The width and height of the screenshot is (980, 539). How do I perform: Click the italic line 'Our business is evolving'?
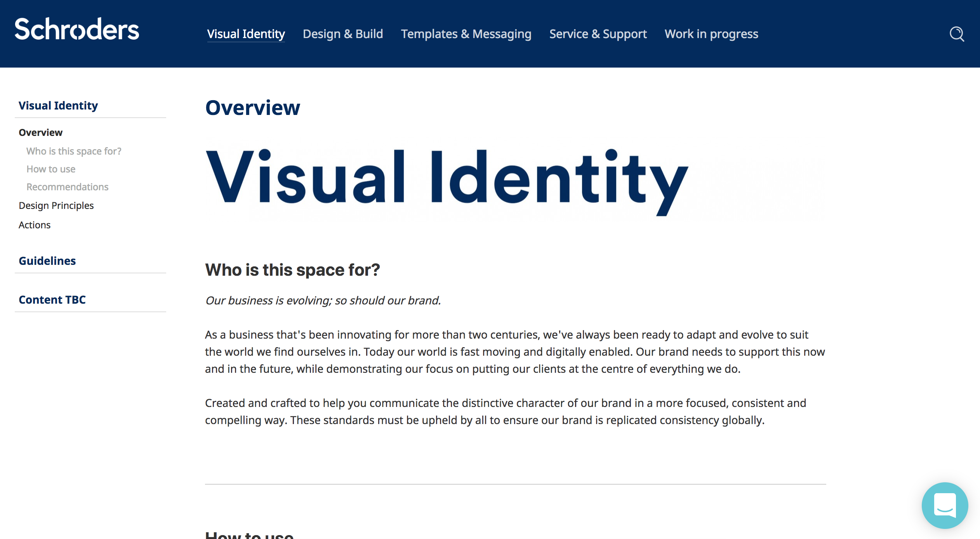point(323,301)
